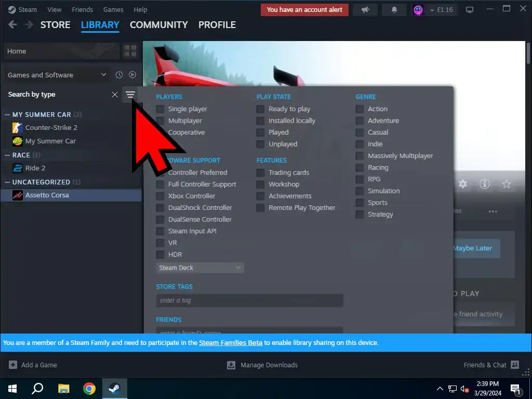The image size is (532, 399).
Task: Tick the Simulation genre checkbox
Action: 360,191
